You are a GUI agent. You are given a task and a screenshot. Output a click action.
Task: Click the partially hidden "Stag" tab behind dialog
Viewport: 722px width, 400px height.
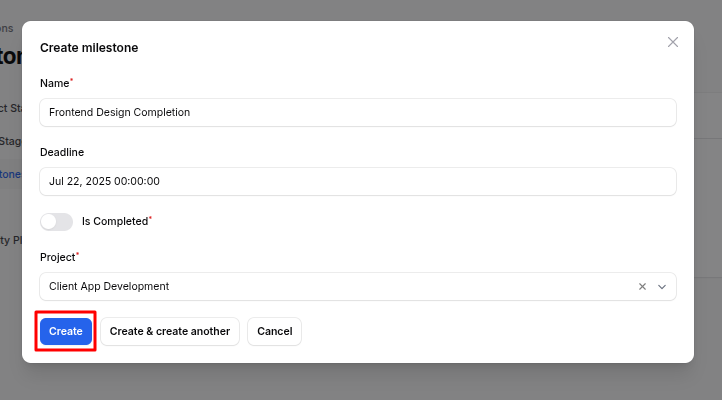10,141
